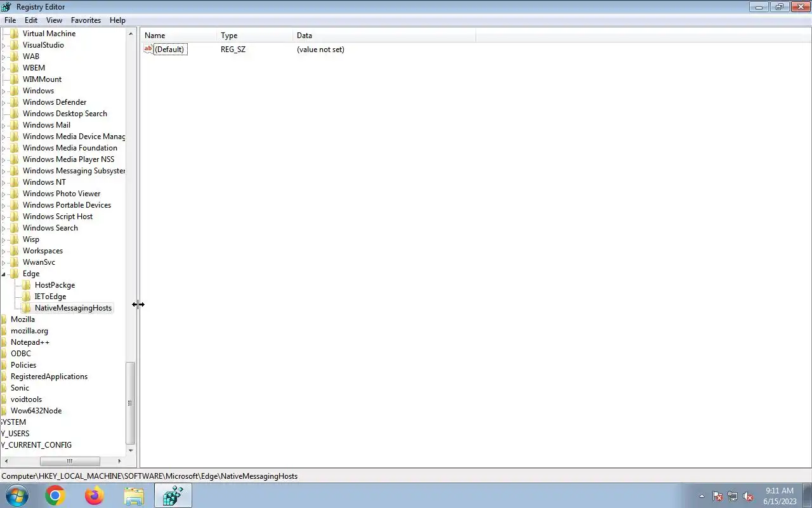Image resolution: width=812 pixels, height=508 pixels.
Task: Collapse the Edge key
Action: [4, 274]
